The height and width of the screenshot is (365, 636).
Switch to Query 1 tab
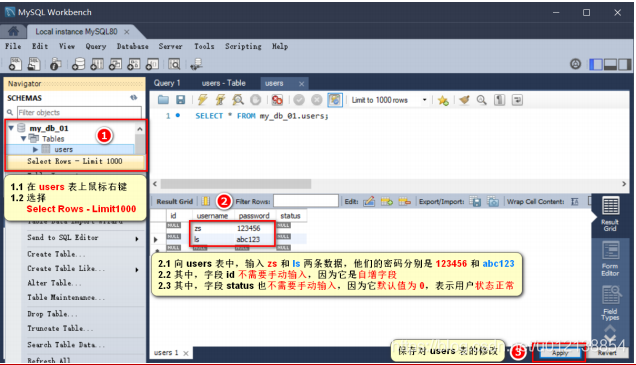click(x=167, y=83)
